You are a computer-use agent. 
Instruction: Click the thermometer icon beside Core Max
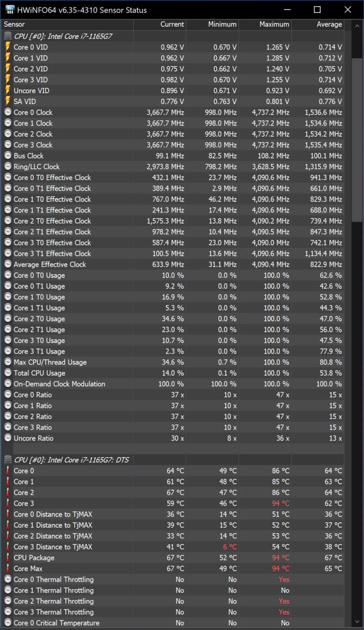8,568
